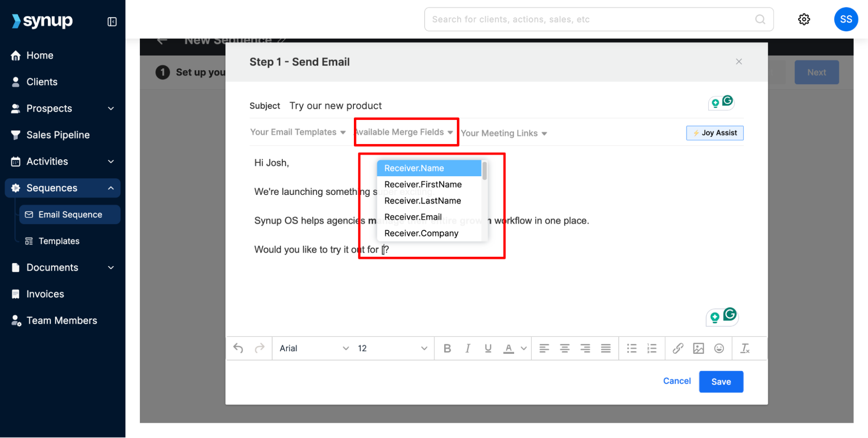The width and height of the screenshot is (868, 438).
Task: Save the email step
Action: point(721,382)
